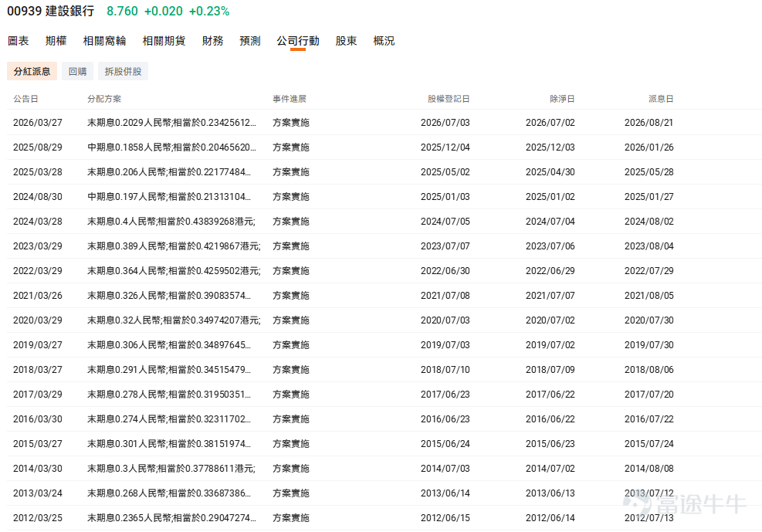Open the 圖表 tab
Screen dimensions: 762x532
pos(19,41)
